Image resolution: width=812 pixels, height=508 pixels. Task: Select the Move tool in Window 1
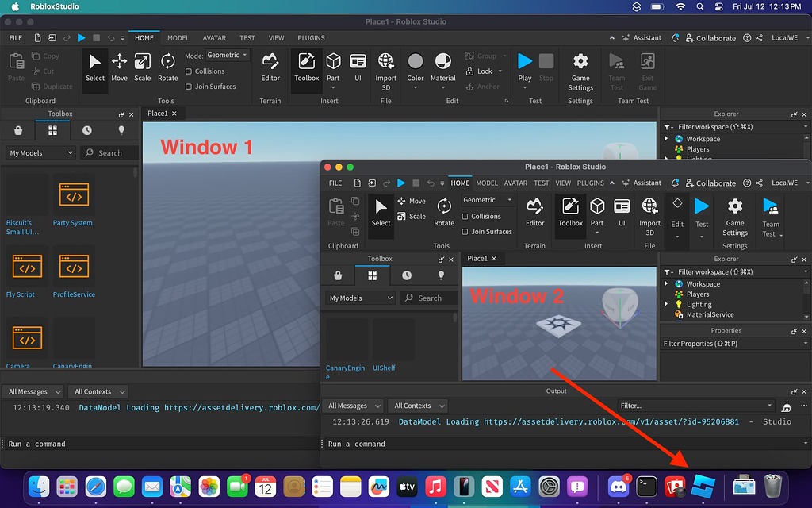click(119, 67)
